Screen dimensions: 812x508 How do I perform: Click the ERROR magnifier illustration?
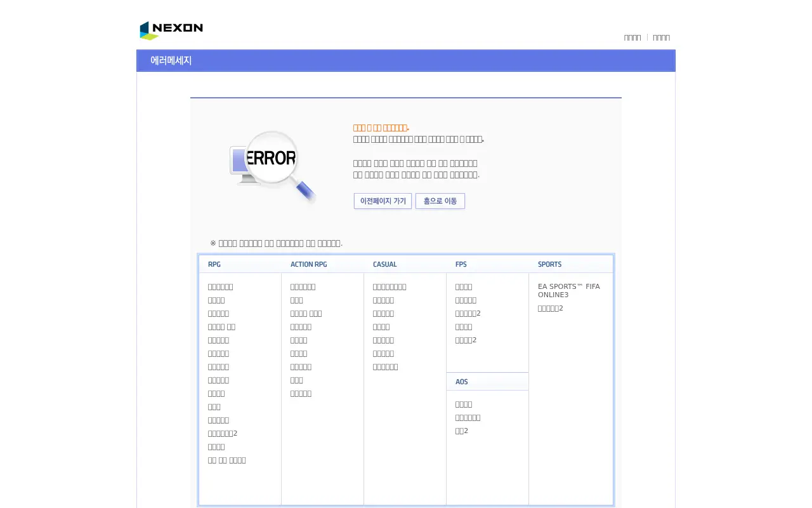[273, 167]
